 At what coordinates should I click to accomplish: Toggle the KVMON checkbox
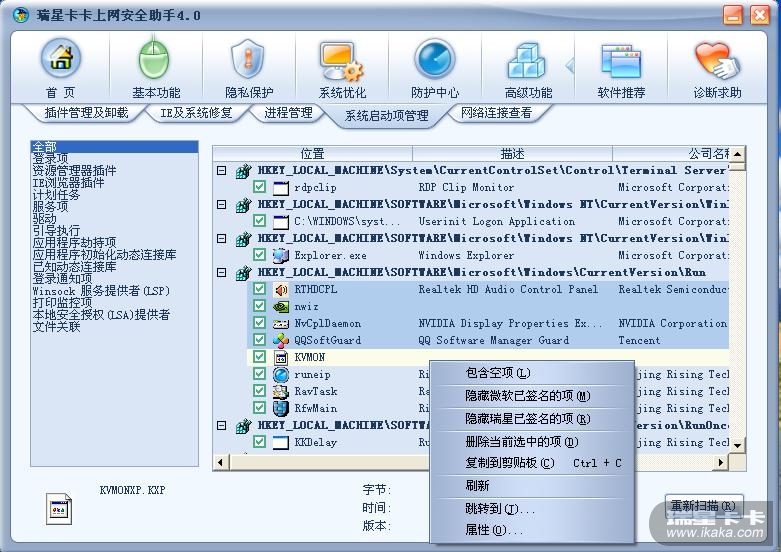[259, 357]
